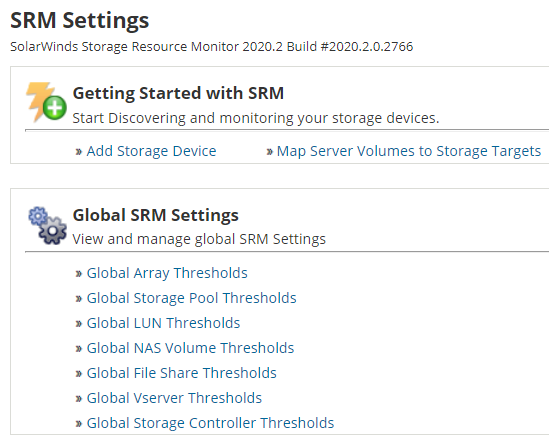The width and height of the screenshot is (549, 447).
Task: Click the chevron bullet beside Global Array Thresholds
Action: tap(78, 274)
